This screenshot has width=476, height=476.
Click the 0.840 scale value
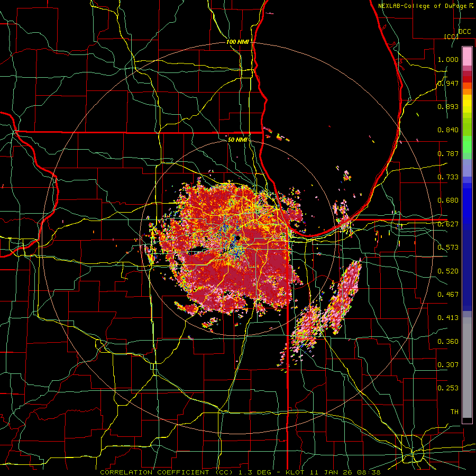pyautogui.click(x=448, y=130)
